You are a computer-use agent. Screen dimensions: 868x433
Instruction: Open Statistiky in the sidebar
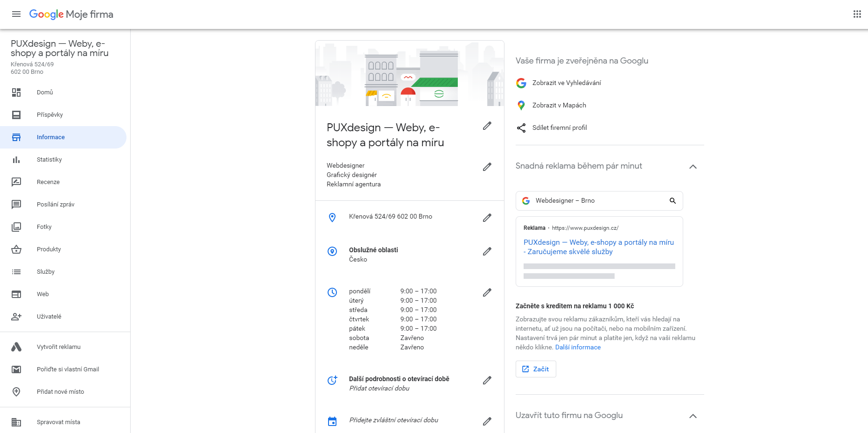[49, 160]
